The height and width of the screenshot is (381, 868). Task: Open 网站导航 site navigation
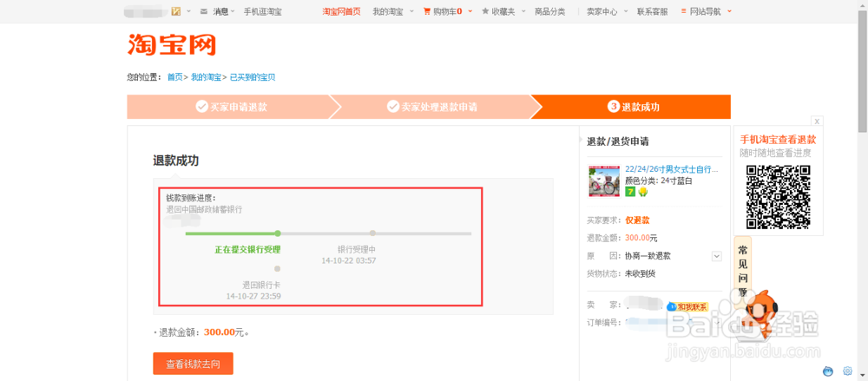[705, 11]
